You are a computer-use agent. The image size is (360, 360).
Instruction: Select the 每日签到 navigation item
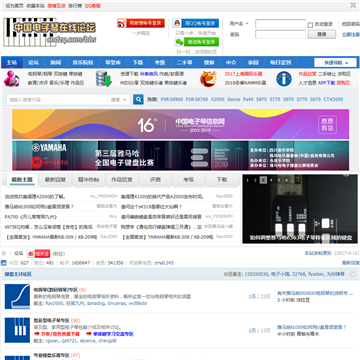(280, 62)
